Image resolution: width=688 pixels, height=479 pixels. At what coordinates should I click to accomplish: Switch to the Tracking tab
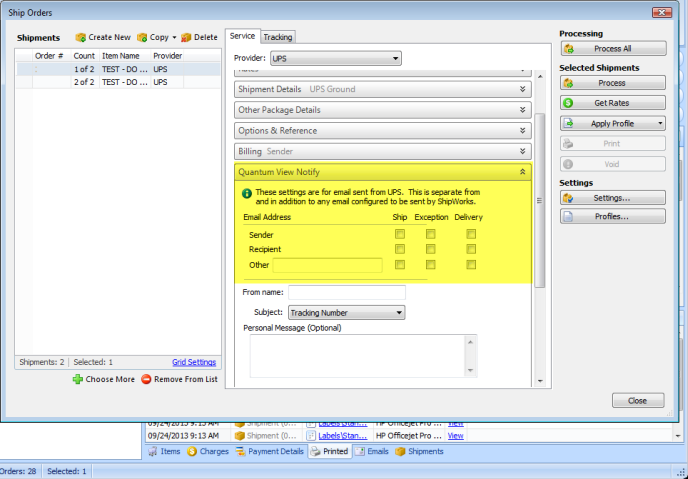pyautogui.click(x=277, y=37)
